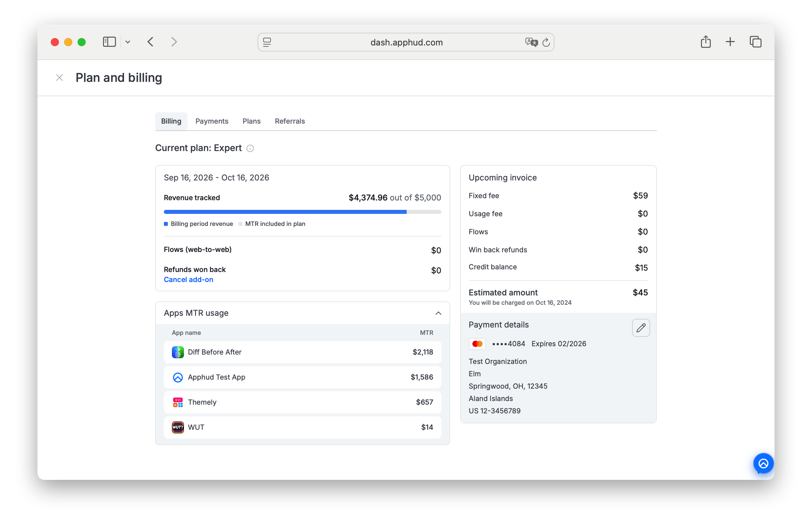Go back with the back arrow
The width and height of the screenshot is (812, 530).
150,42
